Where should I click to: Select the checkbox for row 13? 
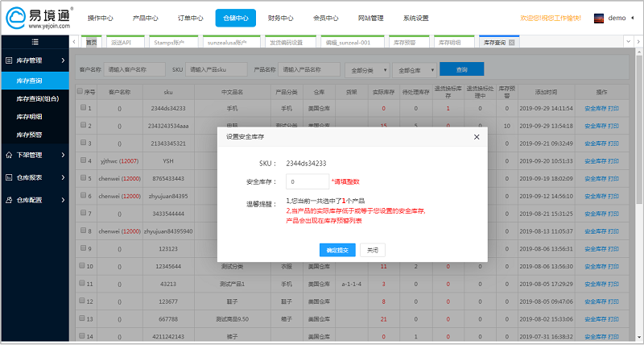pos(82,317)
